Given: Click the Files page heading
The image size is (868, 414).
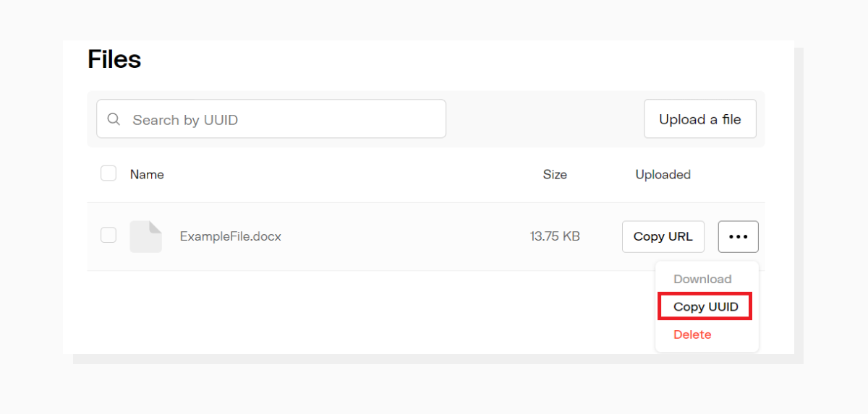Looking at the screenshot, I should click(x=114, y=59).
